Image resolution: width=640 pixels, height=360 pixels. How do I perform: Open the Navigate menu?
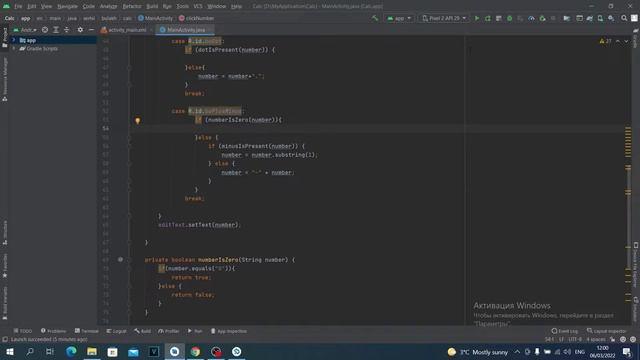67,6
